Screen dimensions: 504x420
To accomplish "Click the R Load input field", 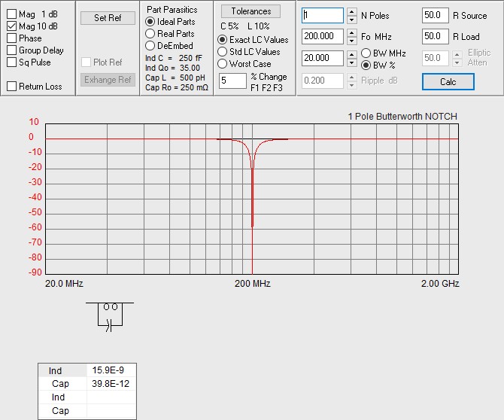I will point(436,36).
